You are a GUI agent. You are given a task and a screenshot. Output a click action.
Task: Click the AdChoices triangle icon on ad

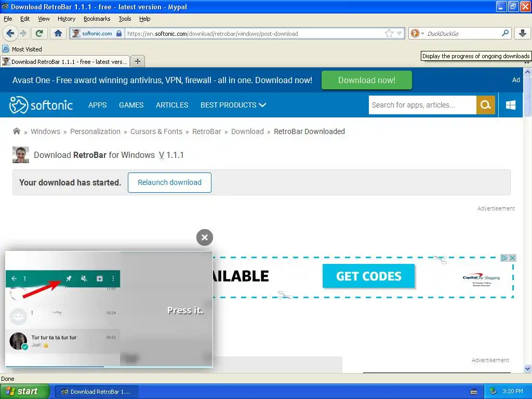tap(504, 258)
